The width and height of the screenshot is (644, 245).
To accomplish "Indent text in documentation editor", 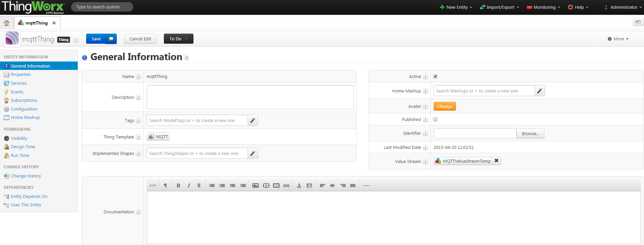I will pyautogui.click(x=243, y=186).
